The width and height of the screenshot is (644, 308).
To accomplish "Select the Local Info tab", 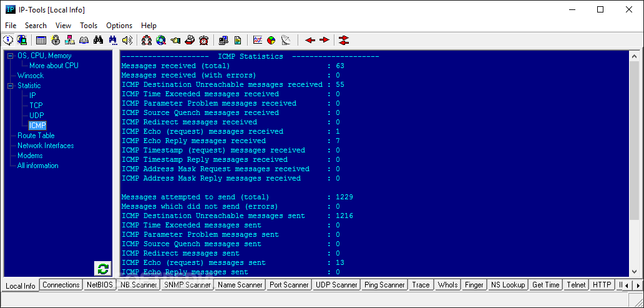I will tap(21, 286).
